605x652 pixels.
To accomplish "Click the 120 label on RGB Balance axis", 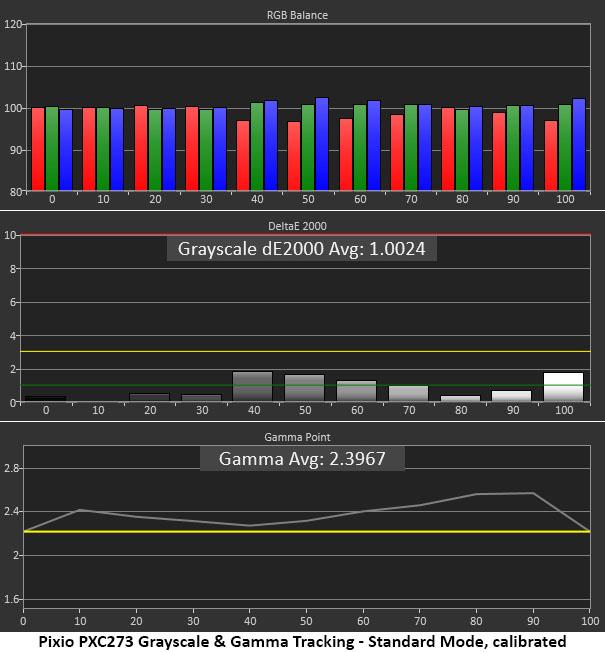I will 13,24.
